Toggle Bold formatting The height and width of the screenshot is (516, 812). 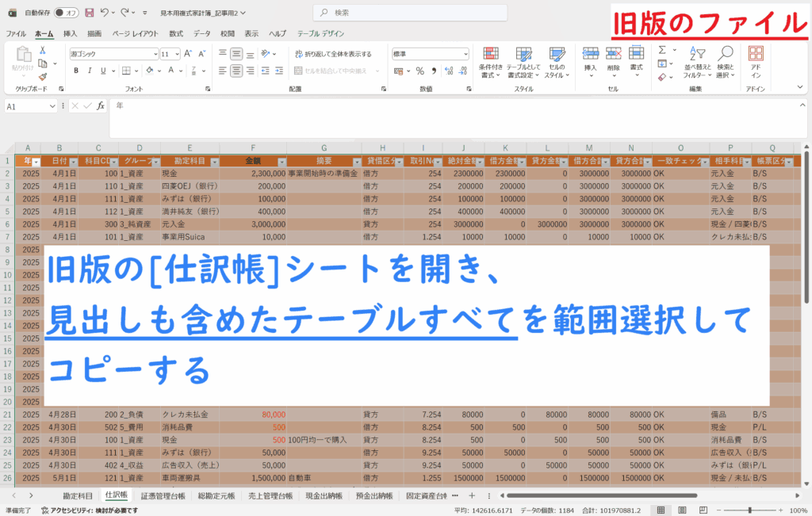[x=76, y=71]
